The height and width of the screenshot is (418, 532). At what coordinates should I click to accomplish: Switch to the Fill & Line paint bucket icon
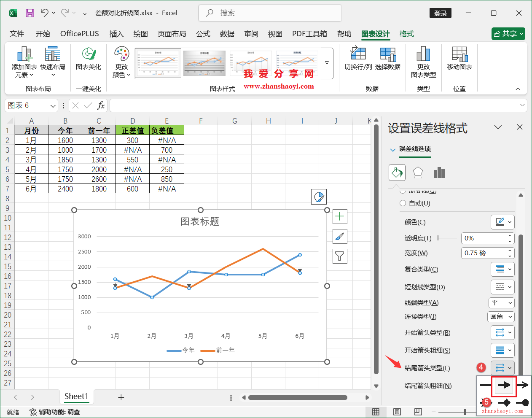coord(397,172)
